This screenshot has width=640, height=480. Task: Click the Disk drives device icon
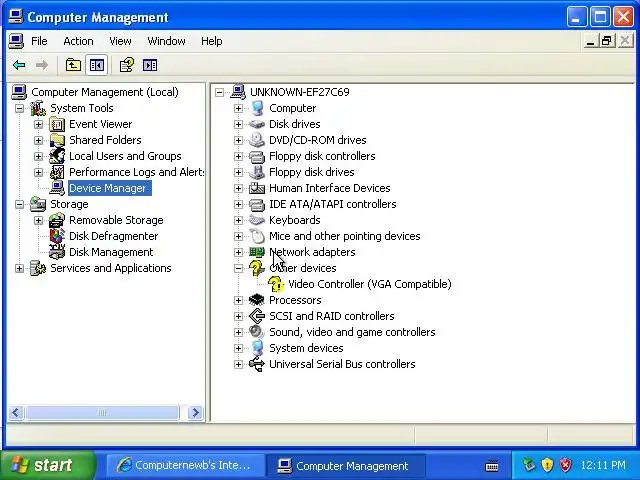[x=257, y=124]
